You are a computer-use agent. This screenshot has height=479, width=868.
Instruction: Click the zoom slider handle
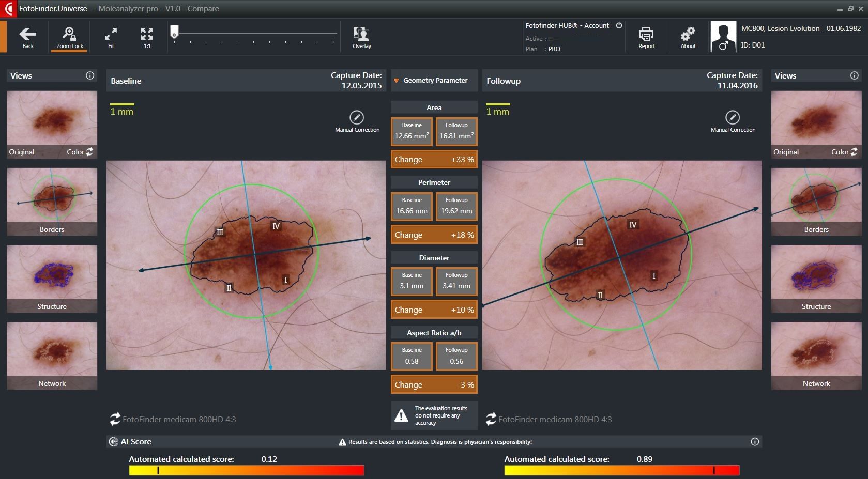click(175, 32)
